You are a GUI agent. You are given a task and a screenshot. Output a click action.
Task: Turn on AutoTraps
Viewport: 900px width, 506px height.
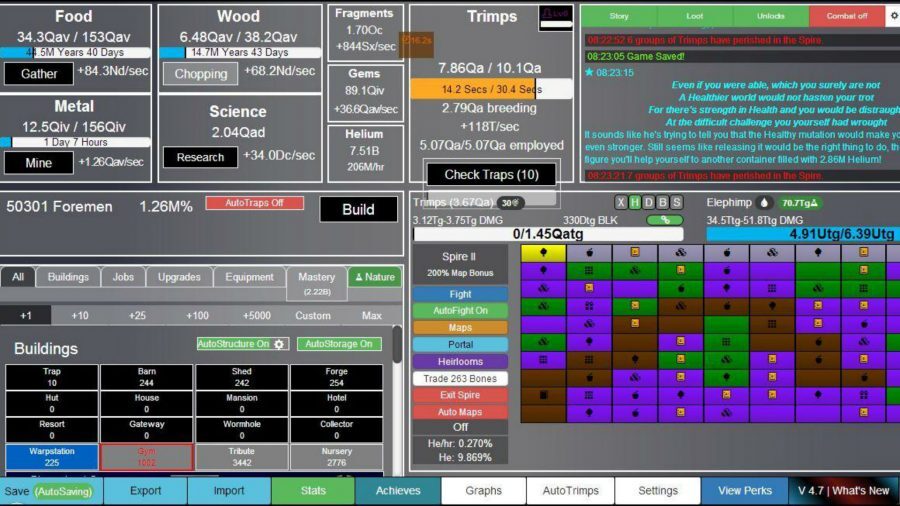click(x=254, y=203)
